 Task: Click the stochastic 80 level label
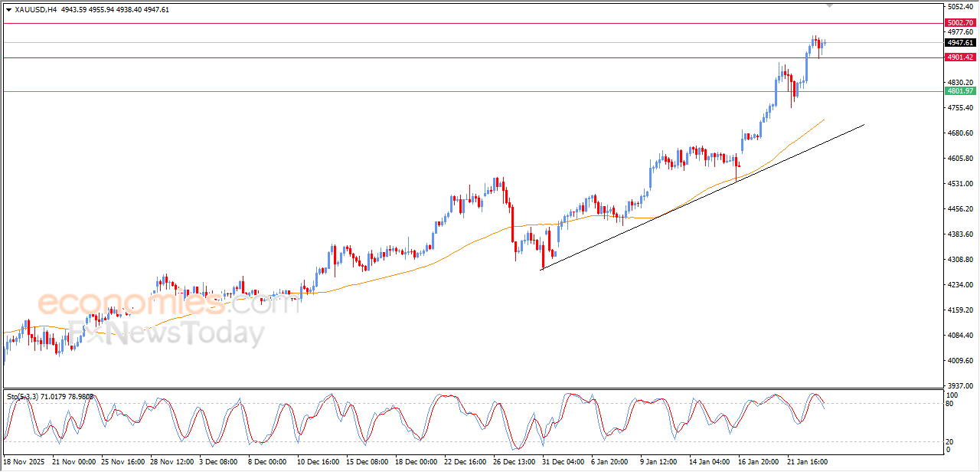click(951, 403)
